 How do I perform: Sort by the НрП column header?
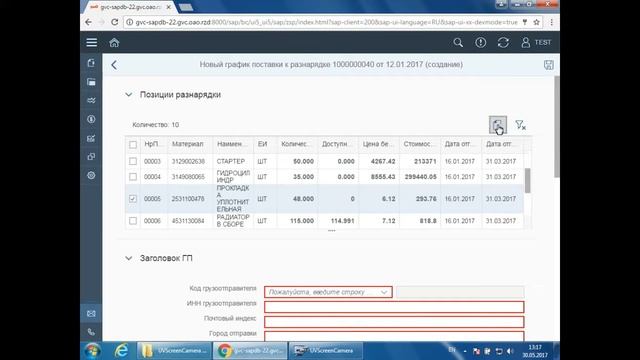[x=153, y=144]
